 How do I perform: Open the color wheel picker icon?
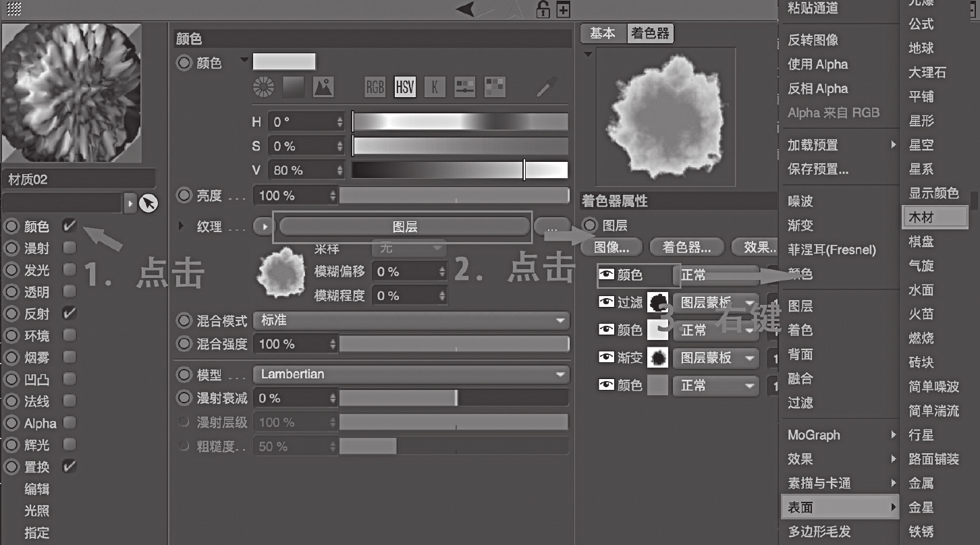click(x=263, y=87)
